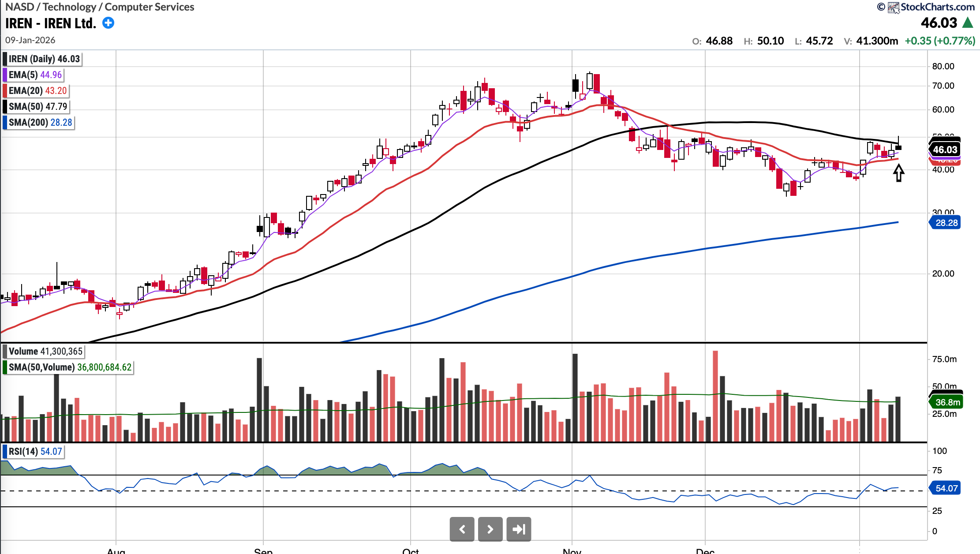
Task: Jump to the last chart with the skip-to-end button
Action: 519,529
